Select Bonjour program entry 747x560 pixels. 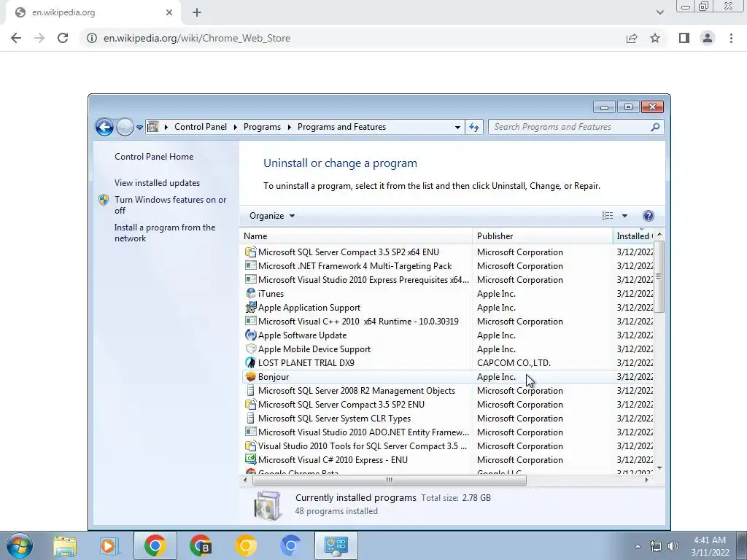click(448, 377)
